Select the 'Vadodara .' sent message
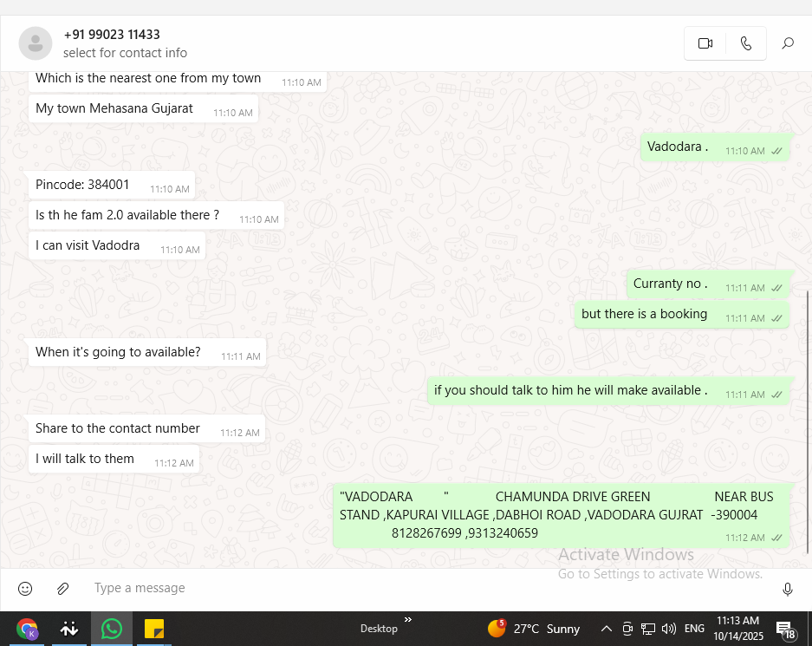 coord(715,147)
